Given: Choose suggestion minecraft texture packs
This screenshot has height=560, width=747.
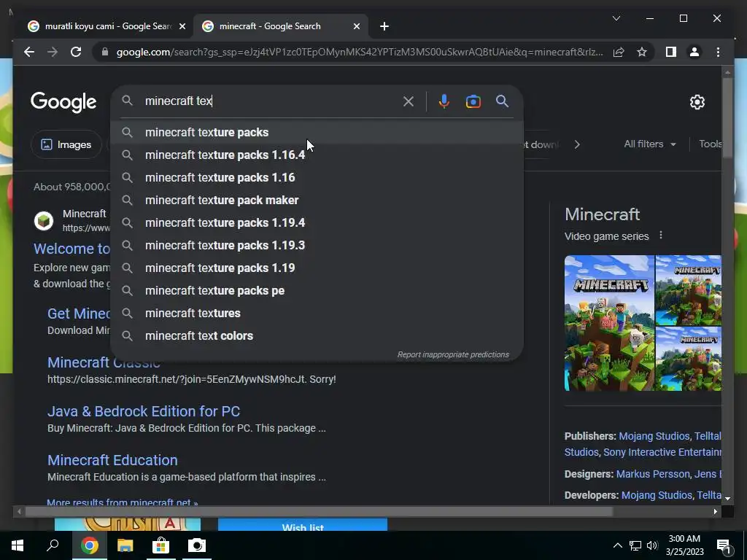Looking at the screenshot, I should click(317, 133).
